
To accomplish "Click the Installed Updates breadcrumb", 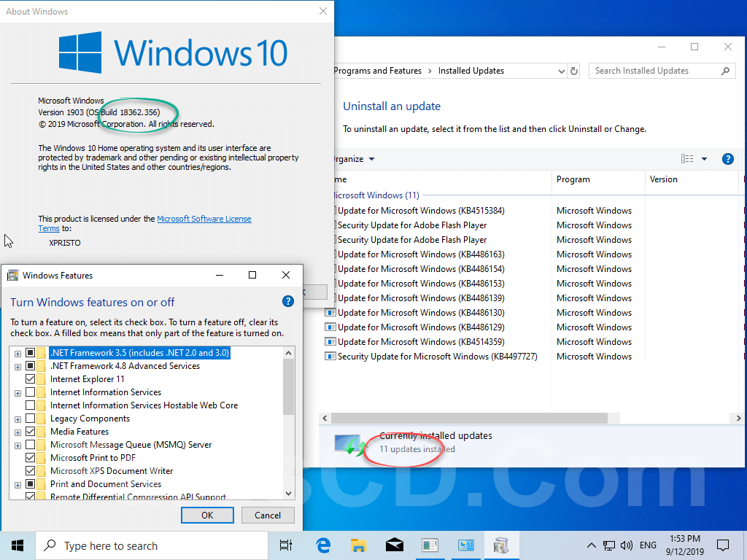I will 471,71.
